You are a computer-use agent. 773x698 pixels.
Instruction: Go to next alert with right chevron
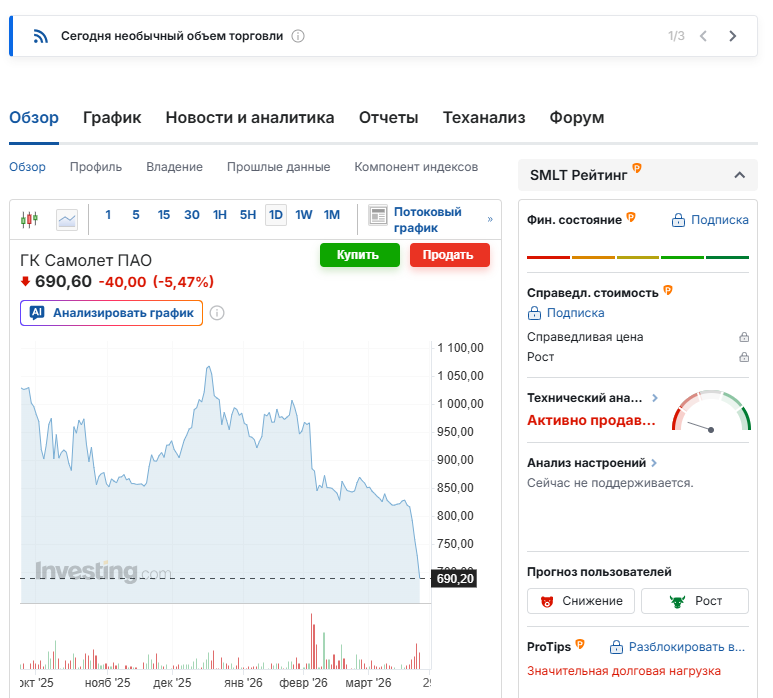click(x=733, y=36)
